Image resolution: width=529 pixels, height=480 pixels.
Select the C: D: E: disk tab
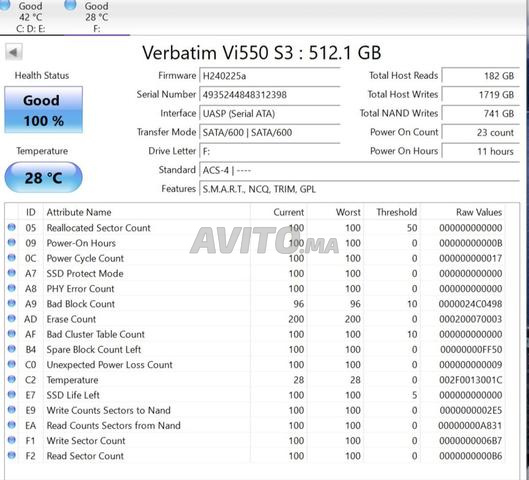tap(30, 17)
